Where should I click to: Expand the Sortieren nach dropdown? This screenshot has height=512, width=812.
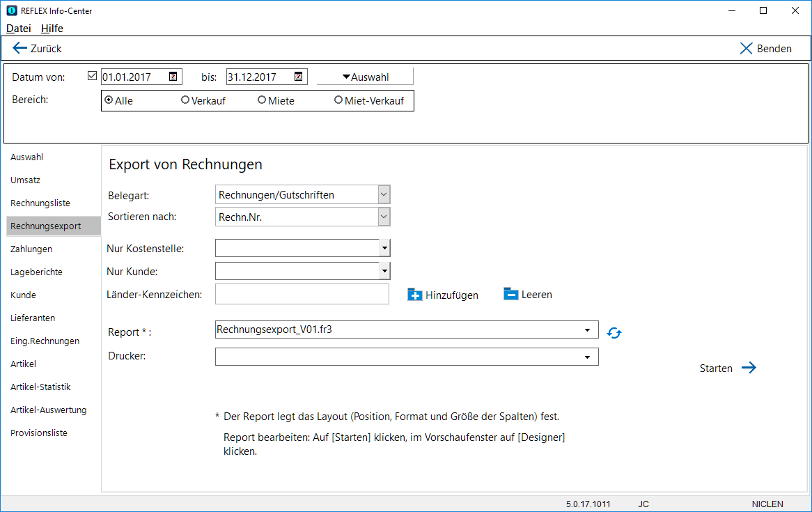click(x=384, y=217)
